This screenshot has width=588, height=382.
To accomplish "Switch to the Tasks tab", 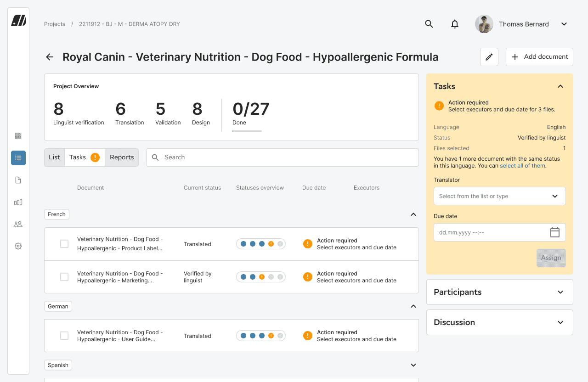I will [x=85, y=157].
